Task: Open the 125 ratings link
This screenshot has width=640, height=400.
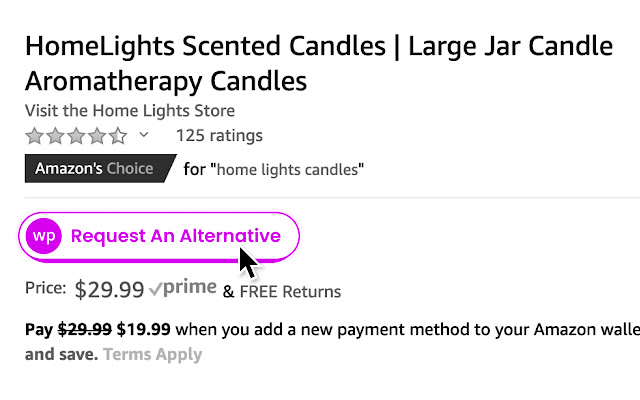Action: click(219, 135)
